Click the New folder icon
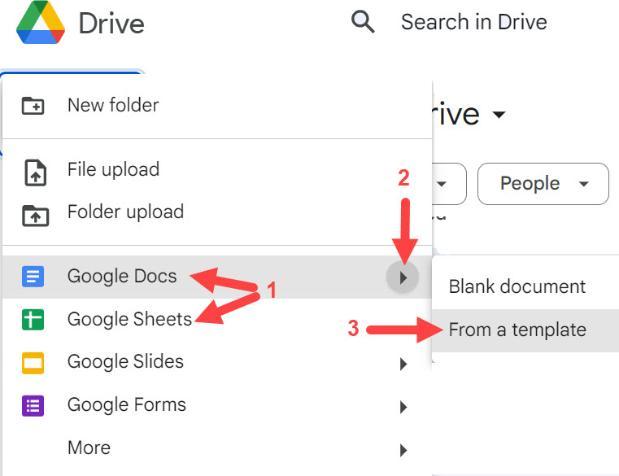 click(33, 105)
